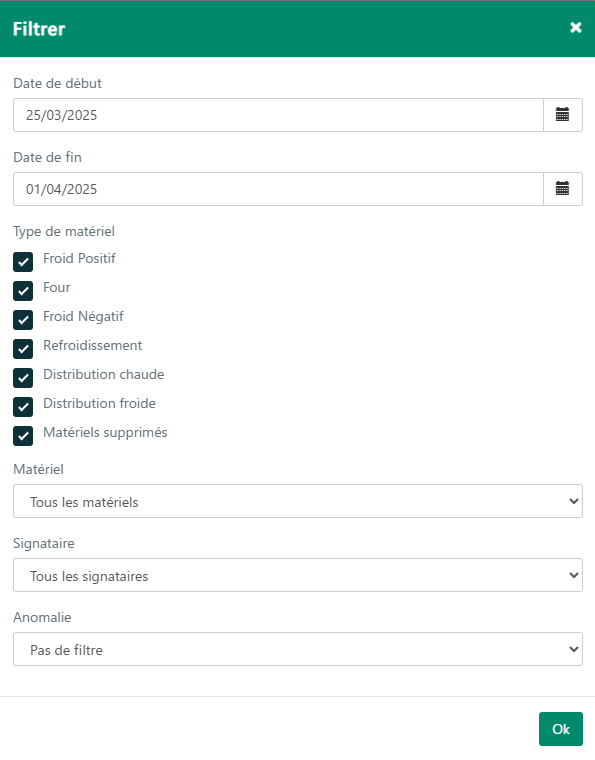Click the Refroidissement label text

pyautogui.click(x=93, y=345)
